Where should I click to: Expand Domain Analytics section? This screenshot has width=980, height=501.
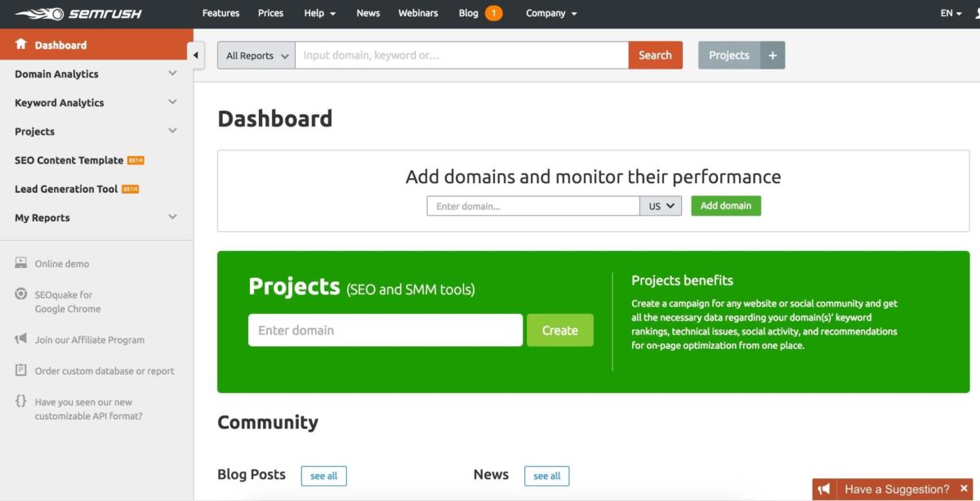pyautogui.click(x=172, y=74)
